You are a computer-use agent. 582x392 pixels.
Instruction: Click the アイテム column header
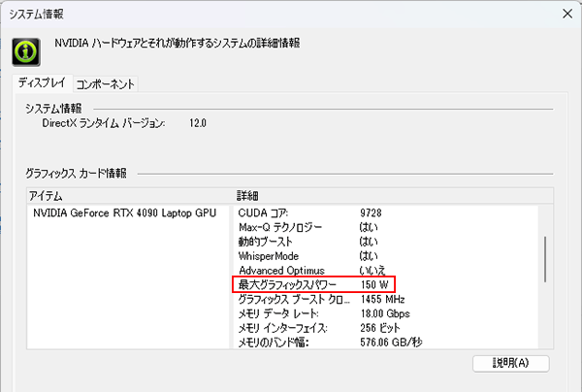pyautogui.click(x=130, y=196)
